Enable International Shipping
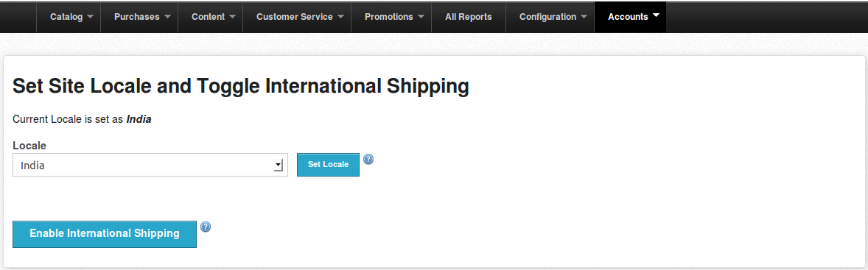The width and height of the screenshot is (868, 270). point(105,233)
